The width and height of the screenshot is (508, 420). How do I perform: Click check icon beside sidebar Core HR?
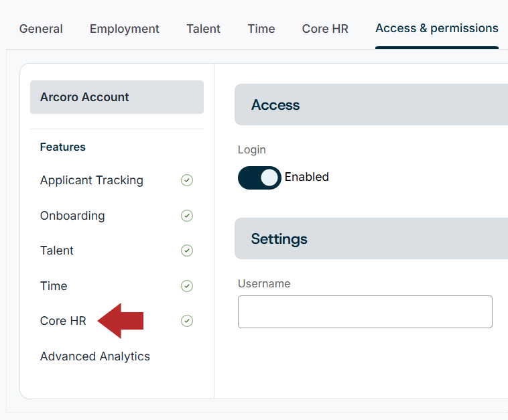[187, 321]
